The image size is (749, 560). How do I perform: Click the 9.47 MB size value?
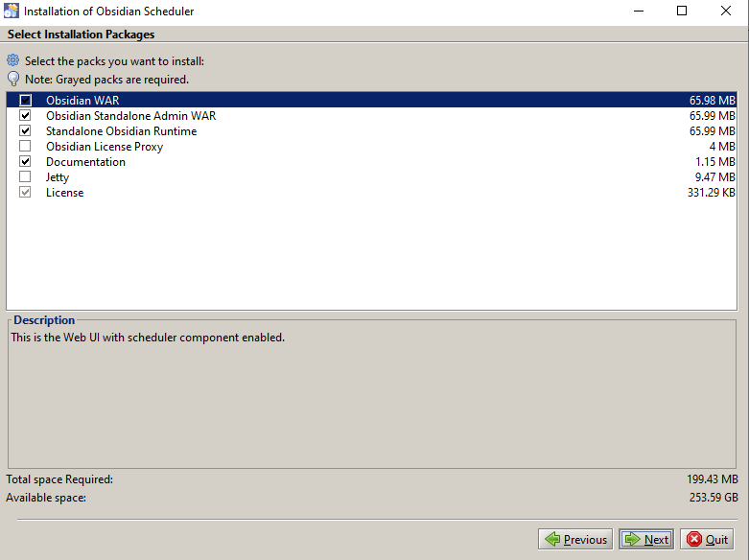[x=714, y=176]
